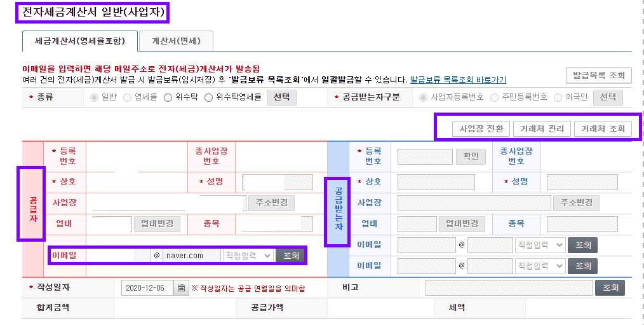This screenshot has width=644, height=325.
Task: Click 확인 beside recipient 등록번호
Action: 471,156
